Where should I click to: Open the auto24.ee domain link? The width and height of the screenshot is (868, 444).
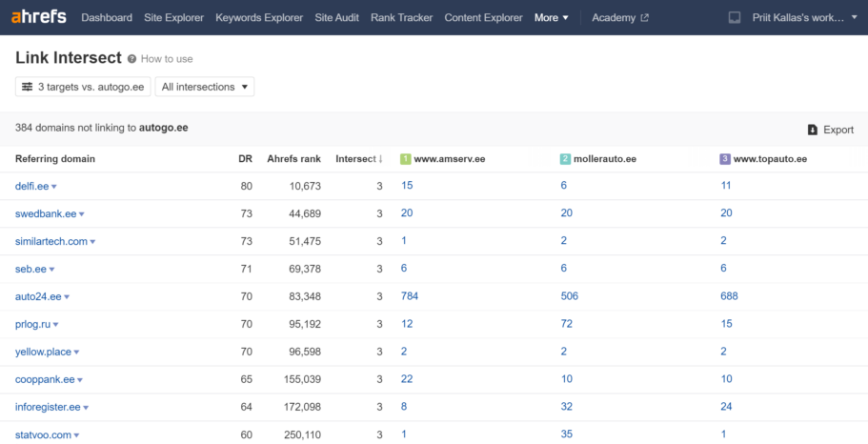point(38,296)
